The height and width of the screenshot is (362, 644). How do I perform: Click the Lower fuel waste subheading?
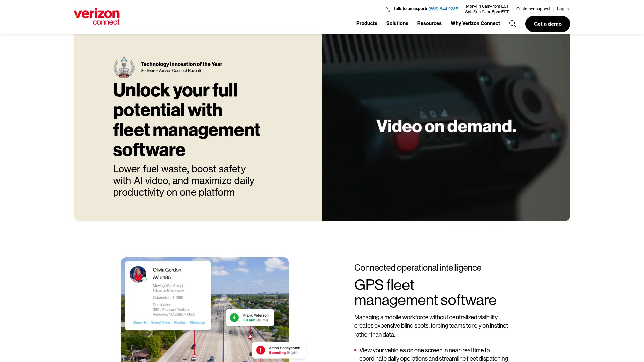point(183,181)
